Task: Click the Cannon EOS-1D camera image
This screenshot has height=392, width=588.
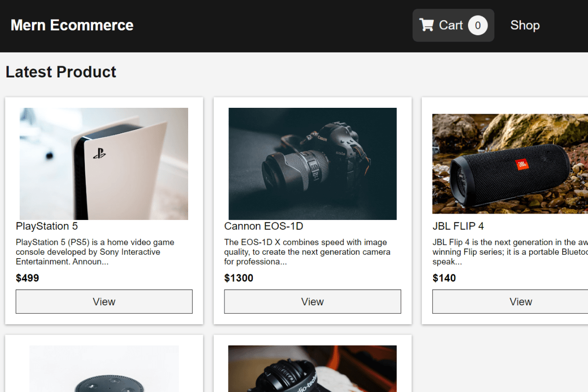Action: coord(312,164)
